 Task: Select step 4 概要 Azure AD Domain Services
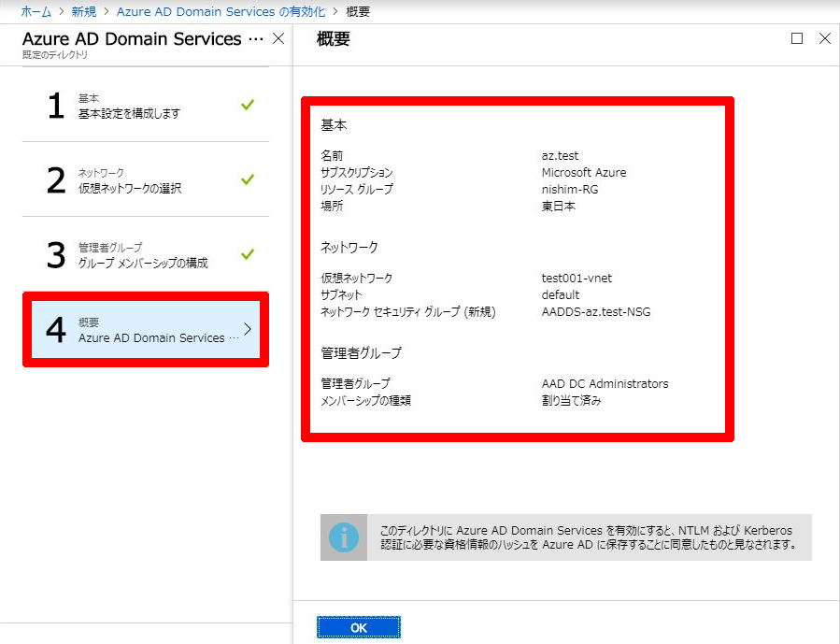click(x=145, y=329)
